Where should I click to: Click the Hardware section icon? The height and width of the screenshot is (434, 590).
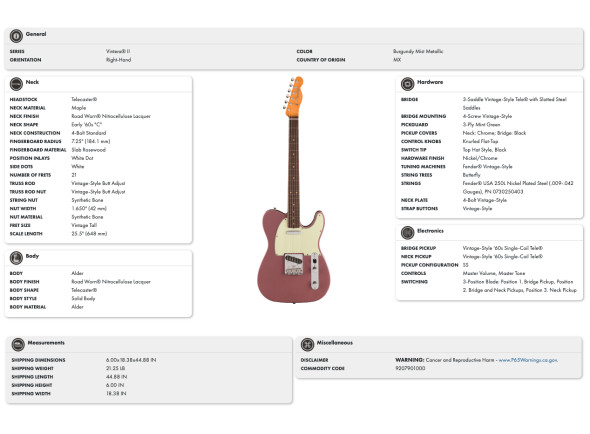click(407, 84)
